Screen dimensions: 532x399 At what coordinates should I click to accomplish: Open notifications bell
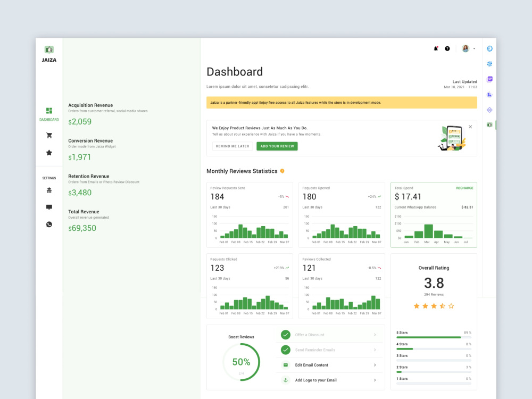click(x=436, y=48)
